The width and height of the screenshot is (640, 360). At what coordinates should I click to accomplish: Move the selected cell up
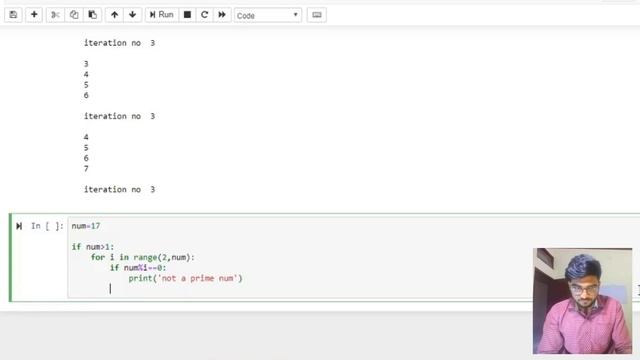click(114, 15)
